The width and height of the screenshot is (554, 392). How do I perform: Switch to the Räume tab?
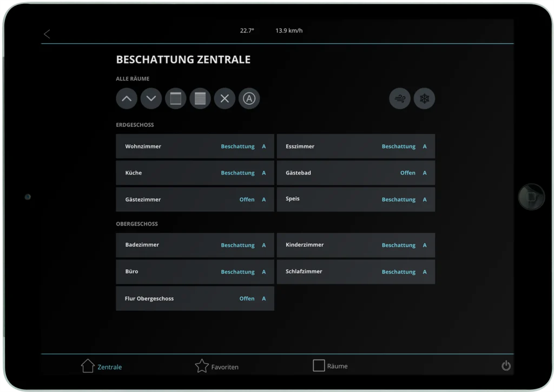[330, 366]
